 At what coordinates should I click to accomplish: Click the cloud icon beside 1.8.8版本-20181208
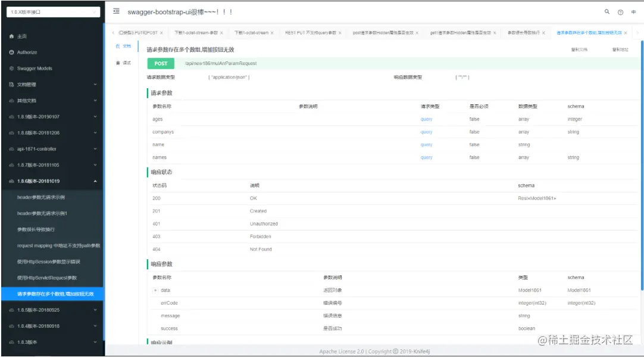point(11,133)
